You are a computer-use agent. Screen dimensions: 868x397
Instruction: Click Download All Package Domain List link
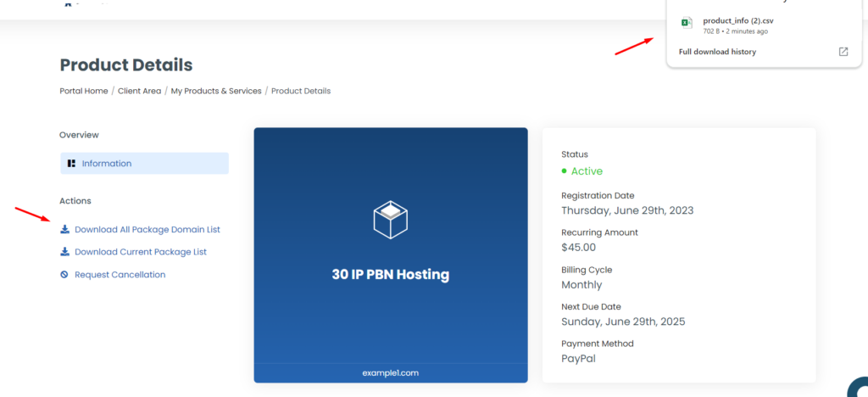click(147, 229)
